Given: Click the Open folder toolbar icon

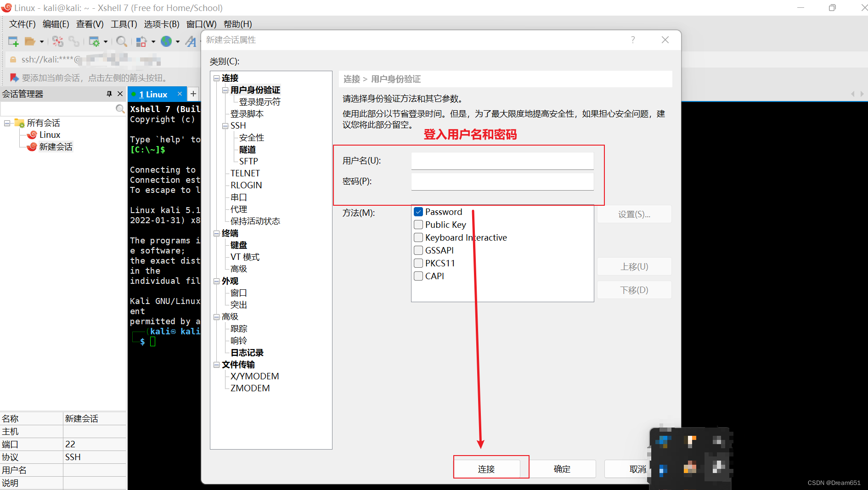Looking at the screenshot, I should [x=30, y=41].
